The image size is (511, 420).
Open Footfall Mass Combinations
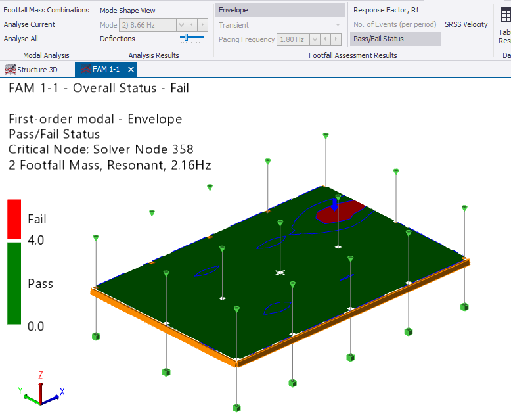(x=47, y=10)
